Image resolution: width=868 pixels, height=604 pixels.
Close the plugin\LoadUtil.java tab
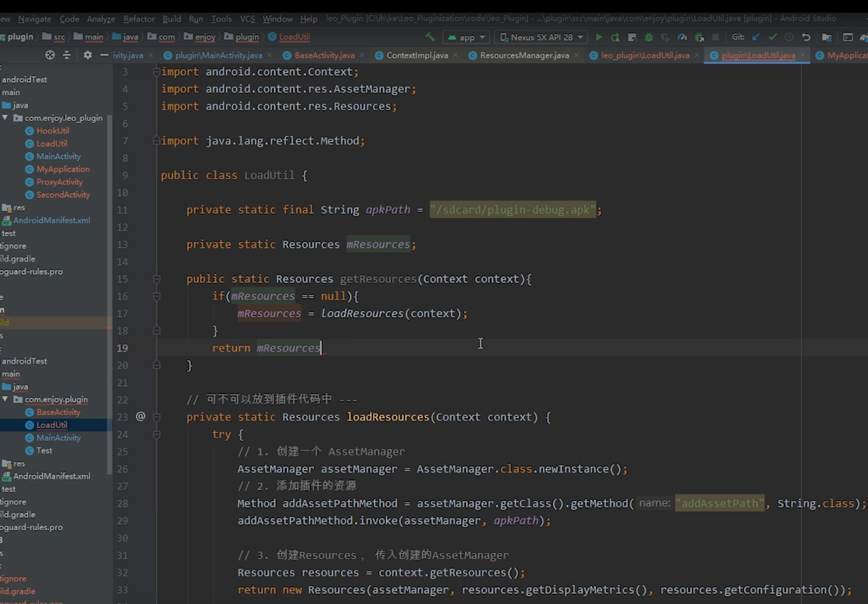tap(802, 55)
